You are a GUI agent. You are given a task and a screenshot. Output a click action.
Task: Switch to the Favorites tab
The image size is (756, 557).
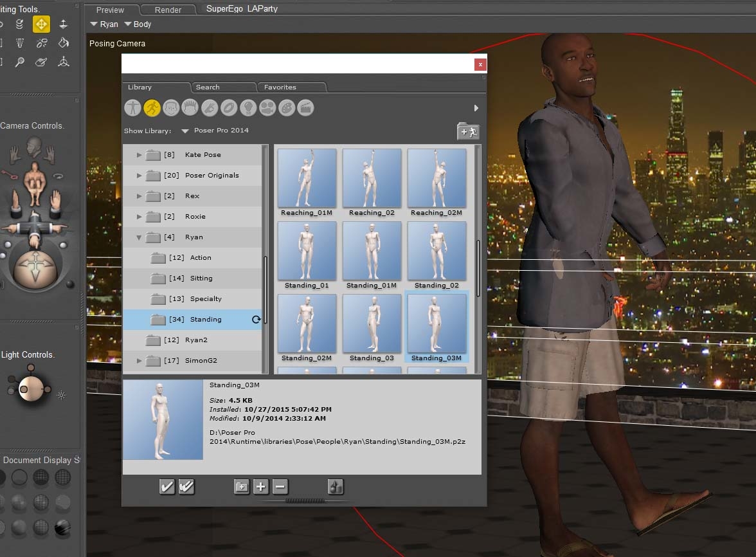click(280, 87)
